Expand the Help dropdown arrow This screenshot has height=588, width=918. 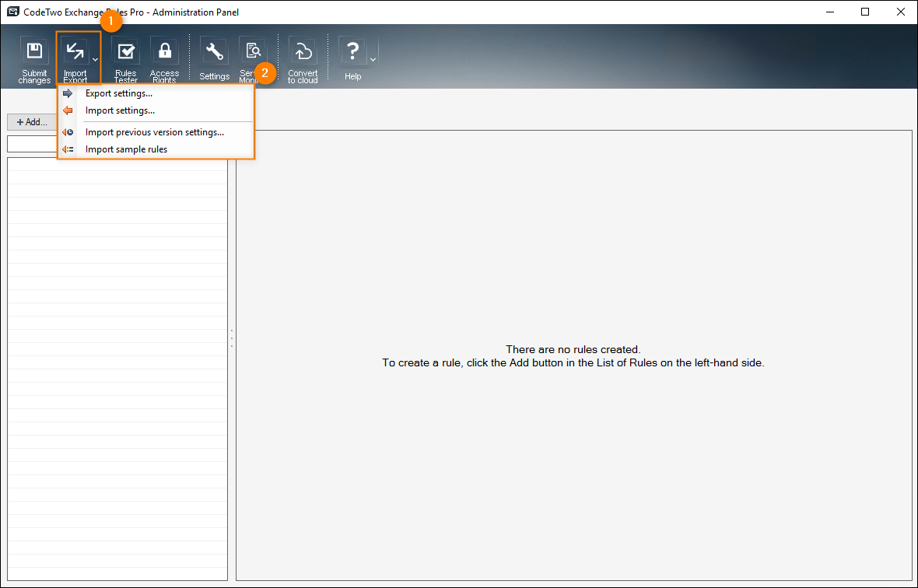(373, 60)
